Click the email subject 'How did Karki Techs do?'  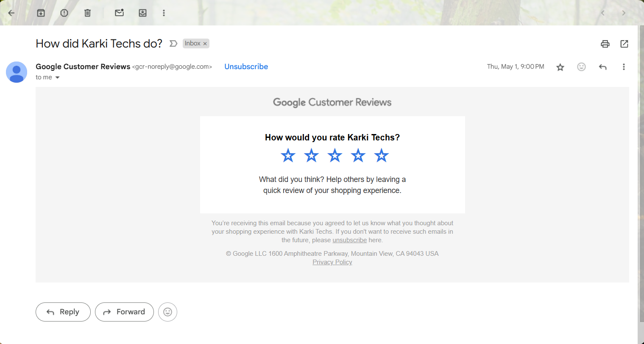coord(99,44)
